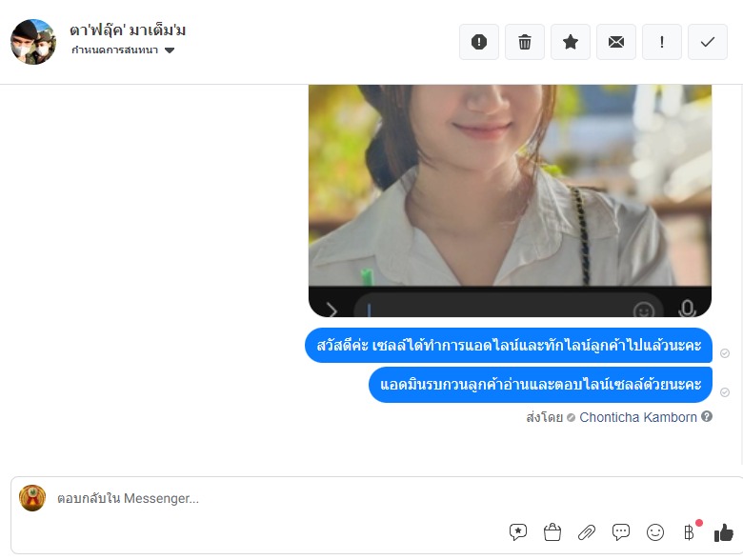Mark conversation done with checkmark icon

[708, 42]
